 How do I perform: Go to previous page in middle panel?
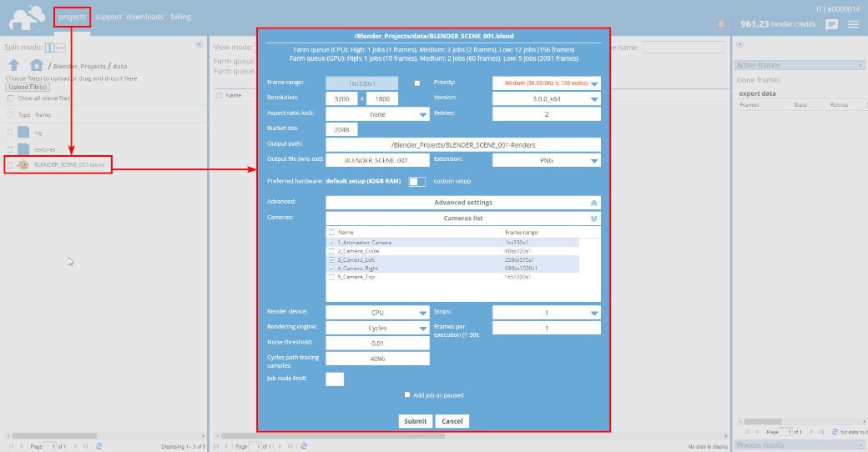pyautogui.click(x=226, y=446)
